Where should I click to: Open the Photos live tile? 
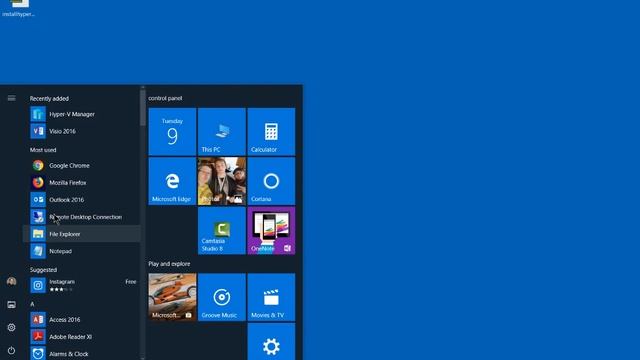222,181
